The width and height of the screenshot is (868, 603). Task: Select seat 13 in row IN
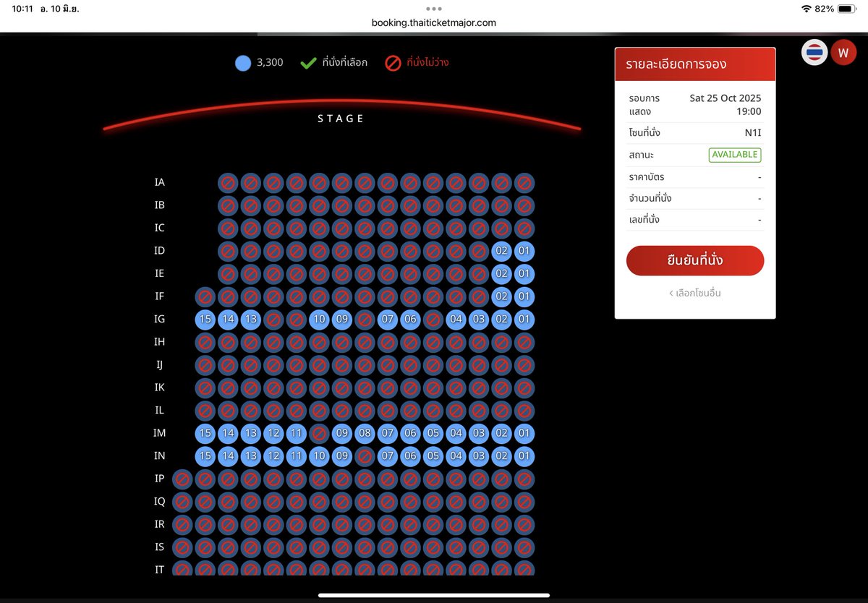250,456
